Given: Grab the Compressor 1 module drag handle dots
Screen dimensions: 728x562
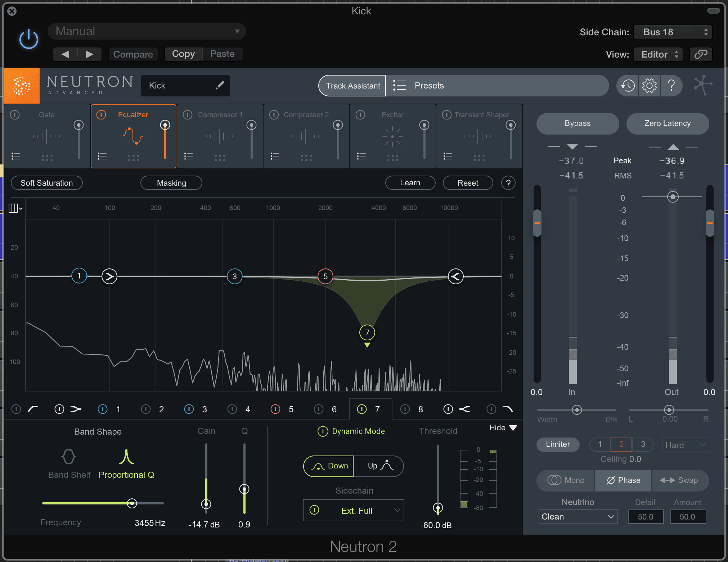Looking at the screenshot, I should [220, 158].
